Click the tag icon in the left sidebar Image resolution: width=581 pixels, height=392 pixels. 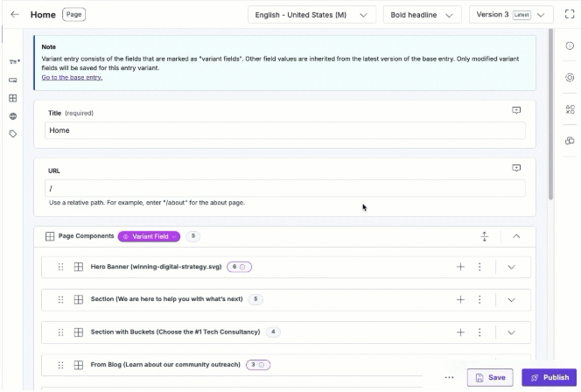(13, 134)
